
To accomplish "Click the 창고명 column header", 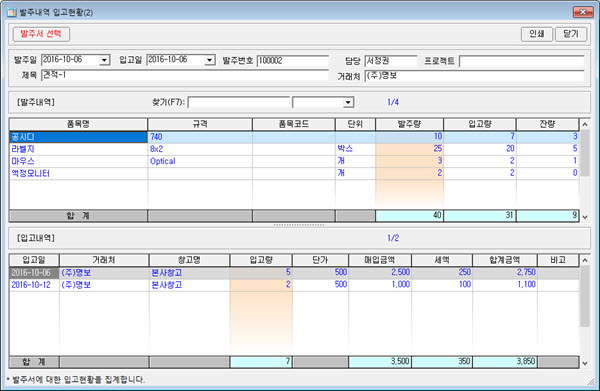I will click(189, 260).
